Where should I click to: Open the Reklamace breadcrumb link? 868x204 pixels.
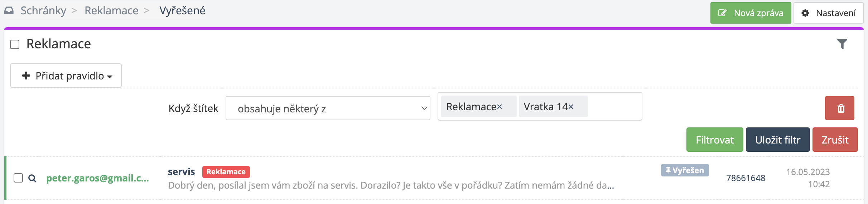[111, 11]
